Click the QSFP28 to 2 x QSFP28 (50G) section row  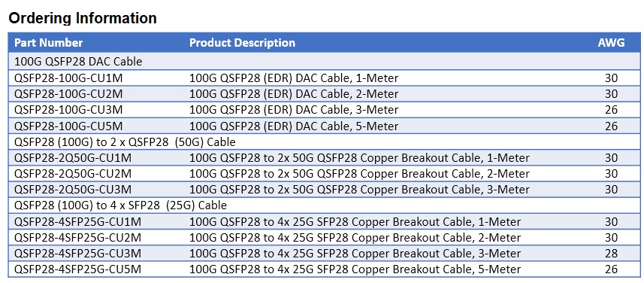(x=325, y=142)
